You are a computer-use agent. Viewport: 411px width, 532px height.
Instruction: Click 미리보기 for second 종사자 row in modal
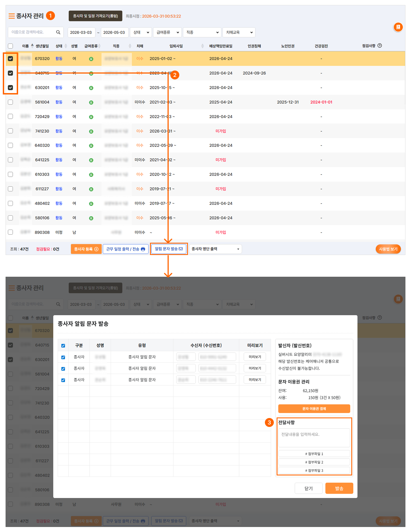click(x=255, y=368)
